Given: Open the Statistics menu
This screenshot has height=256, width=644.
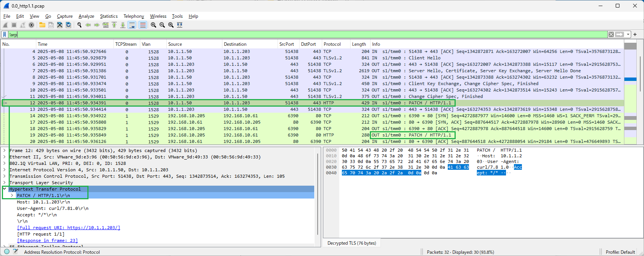Looking at the screenshot, I should (x=109, y=16).
